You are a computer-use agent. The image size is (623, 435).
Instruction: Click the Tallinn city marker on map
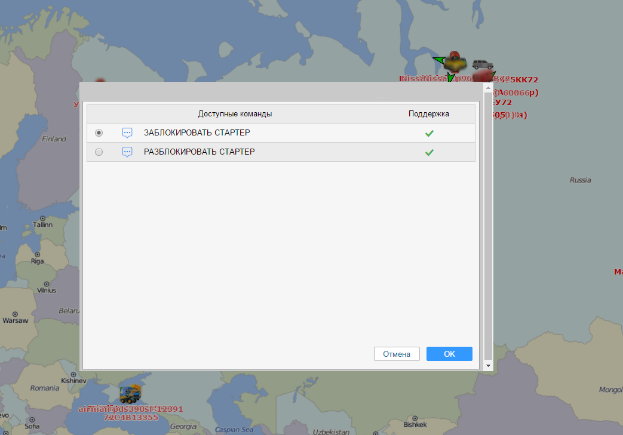[x=42, y=217]
